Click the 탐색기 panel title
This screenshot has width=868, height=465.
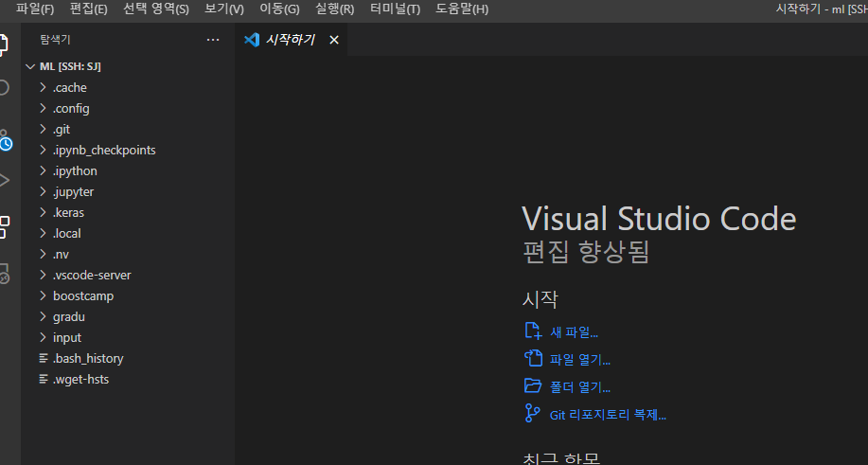(x=55, y=40)
